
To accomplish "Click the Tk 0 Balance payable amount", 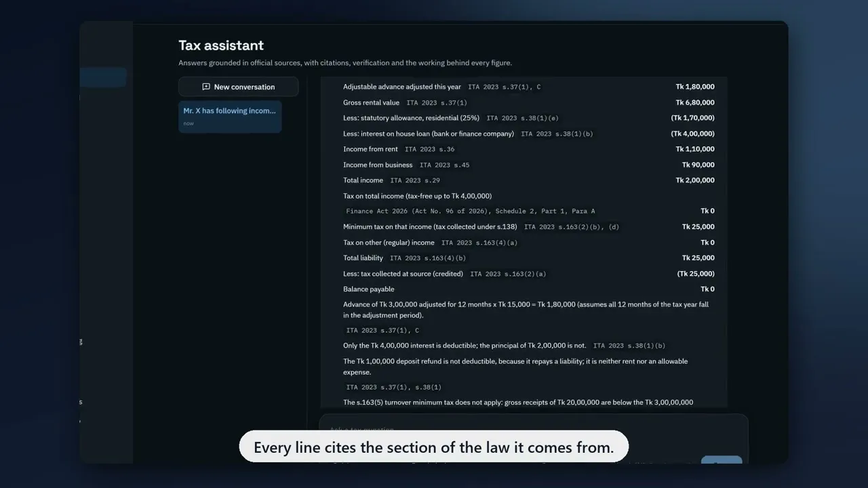I will pyautogui.click(x=707, y=289).
